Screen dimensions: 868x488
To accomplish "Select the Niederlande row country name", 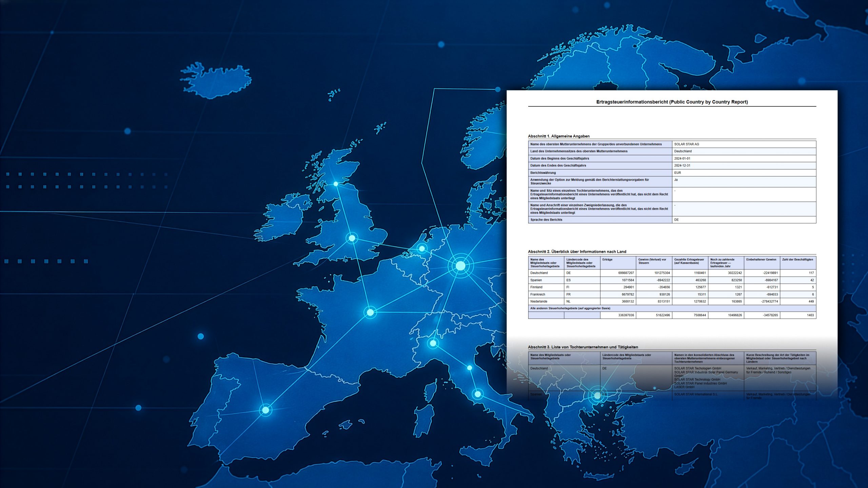I will pyautogui.click(x=538, y=301).
